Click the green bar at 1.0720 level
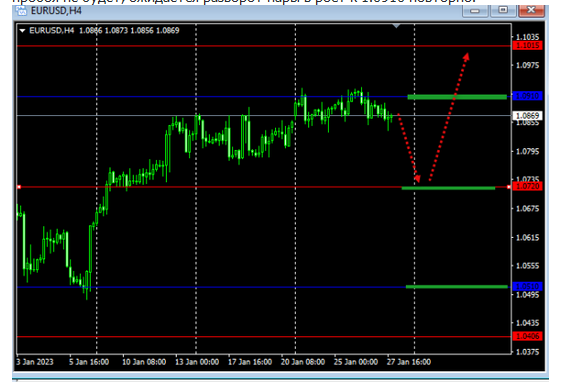Screen dimensions: 579x391 [x=448, y=188]
